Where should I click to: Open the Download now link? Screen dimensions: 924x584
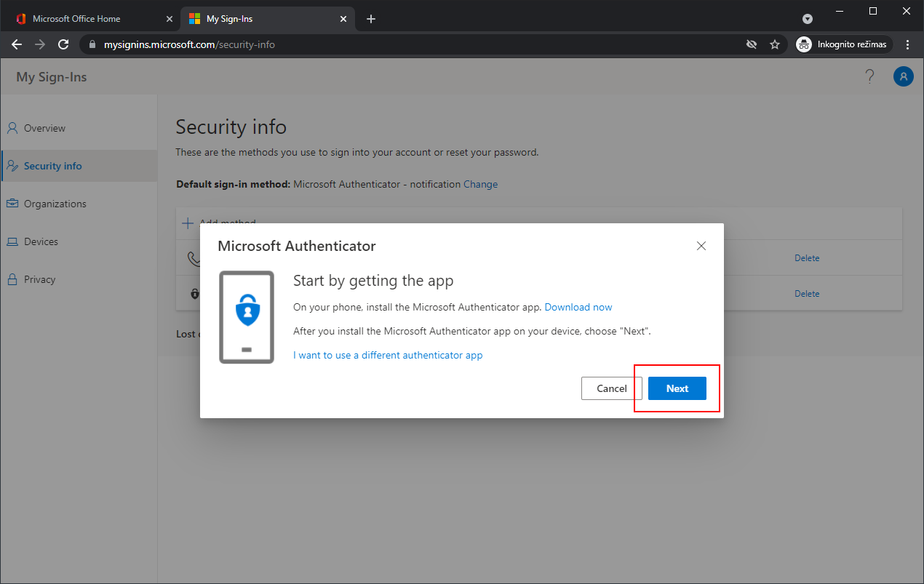578,307
